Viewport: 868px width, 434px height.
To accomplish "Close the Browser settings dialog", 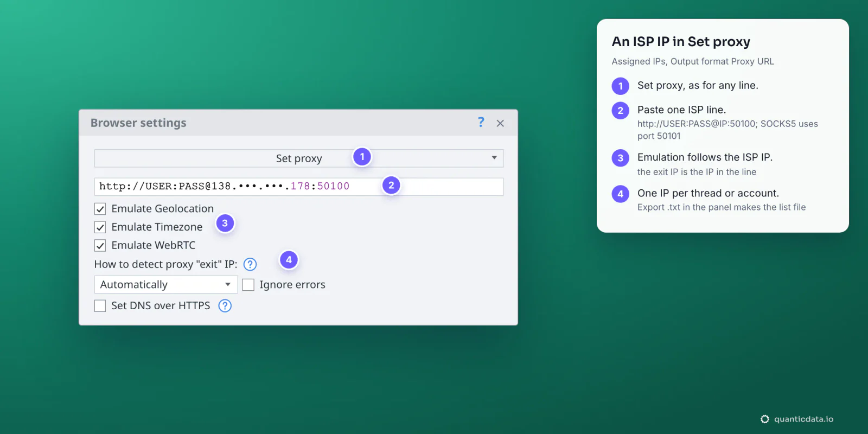I will [x=500, y=123].
